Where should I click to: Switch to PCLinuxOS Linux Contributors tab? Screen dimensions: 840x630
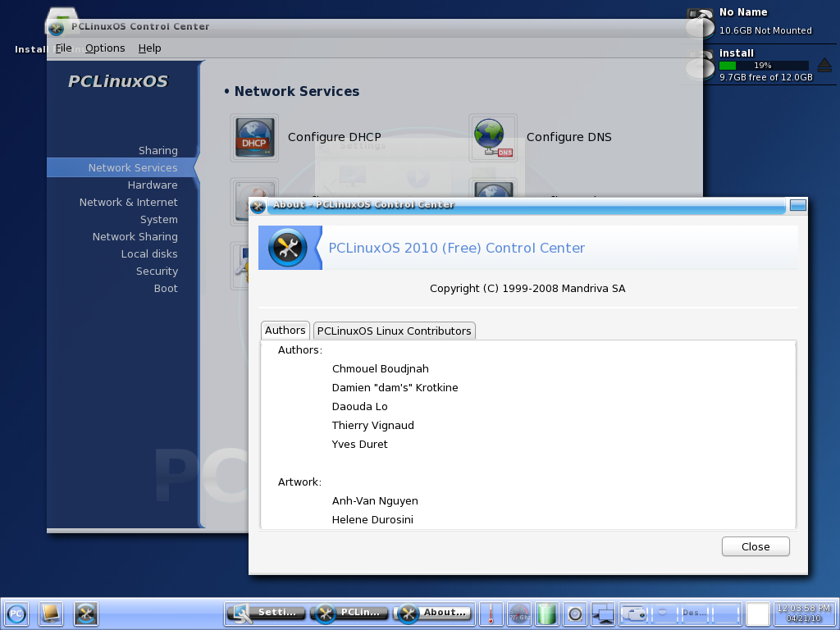pos(394,331)
